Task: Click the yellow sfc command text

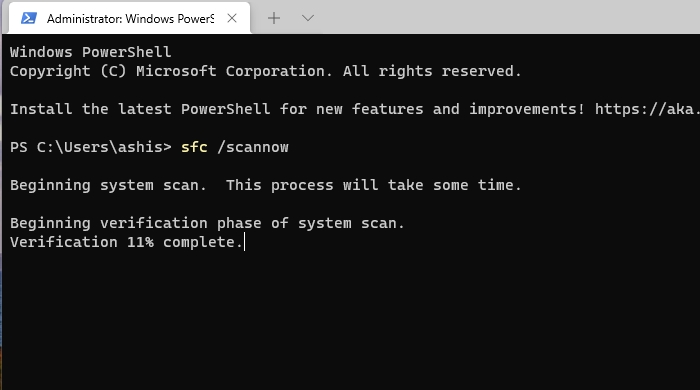Action: [194, 147]
